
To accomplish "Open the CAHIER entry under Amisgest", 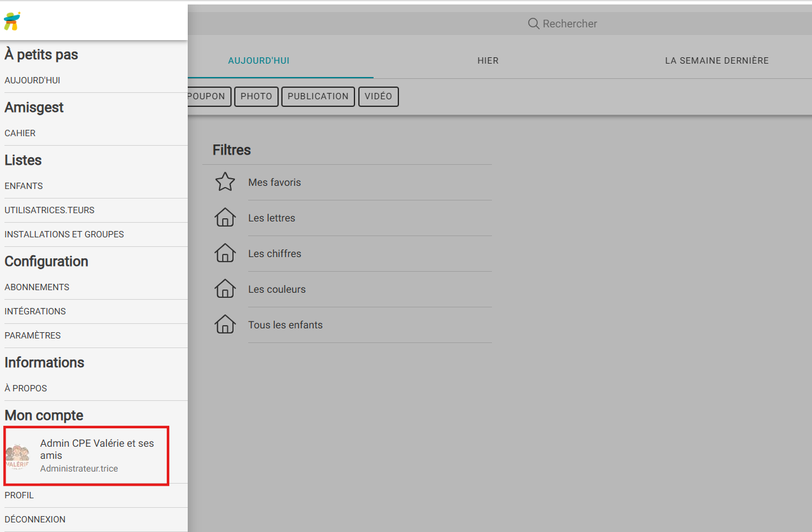I will pyautogui.click(x=20, y=134).
